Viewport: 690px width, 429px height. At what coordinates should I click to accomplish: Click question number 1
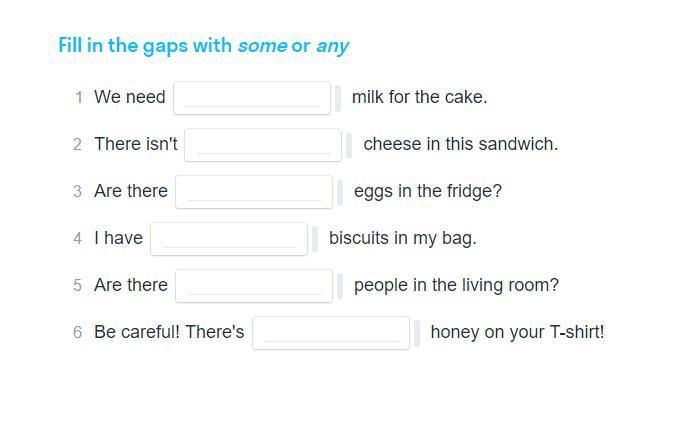click(x=78, y=98)
